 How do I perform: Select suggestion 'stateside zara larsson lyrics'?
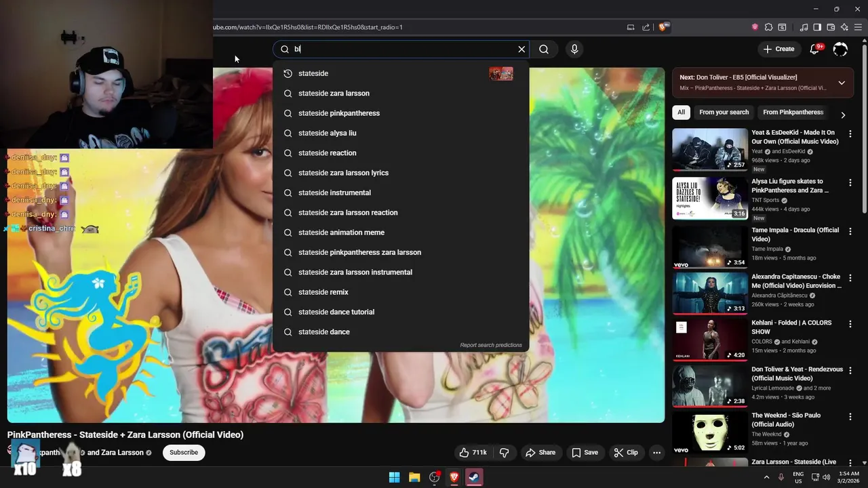[400, 173]
